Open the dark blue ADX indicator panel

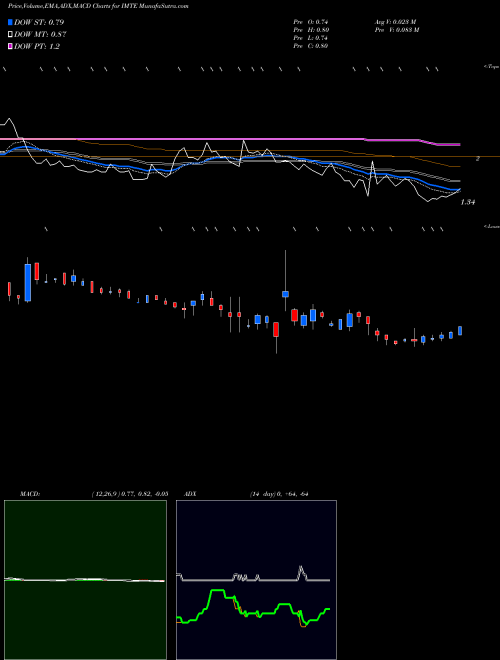pos(256,580)
